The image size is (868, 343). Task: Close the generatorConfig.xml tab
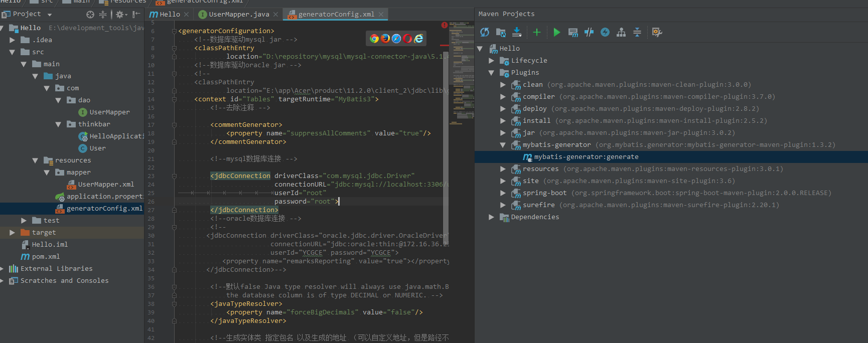[x=381, y=14]
